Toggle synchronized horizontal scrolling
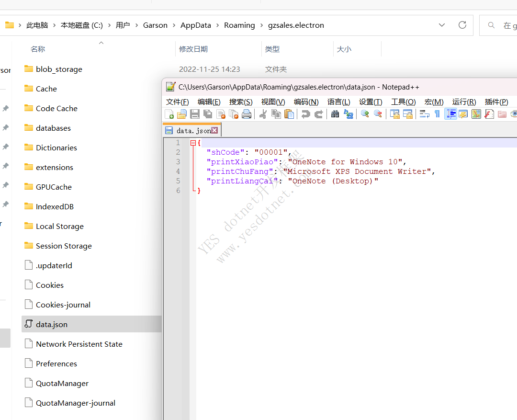The width and height of the screenshot is (517, 420). 407,114
